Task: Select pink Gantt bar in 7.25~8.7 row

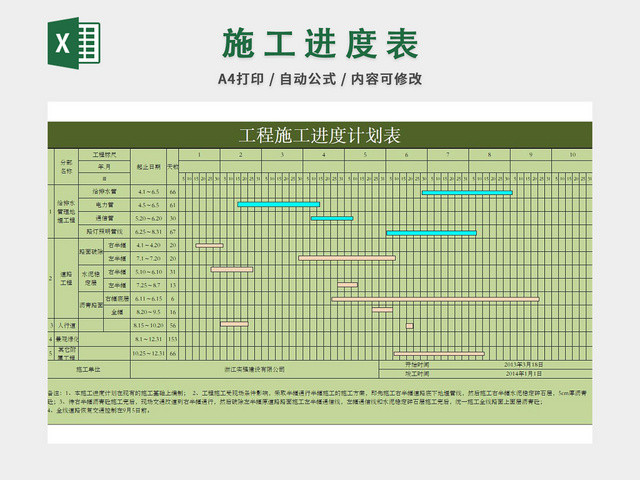Action: pyautogui.click(x=347, y=285)
